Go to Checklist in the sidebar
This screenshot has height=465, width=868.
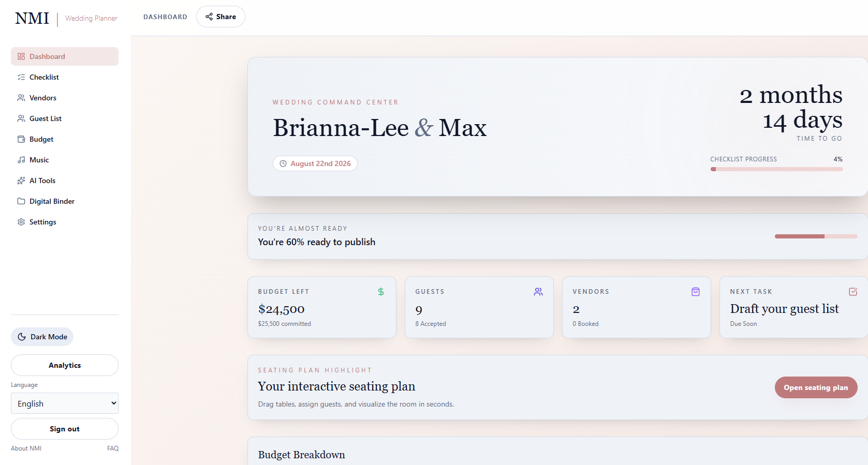[65, 77]
